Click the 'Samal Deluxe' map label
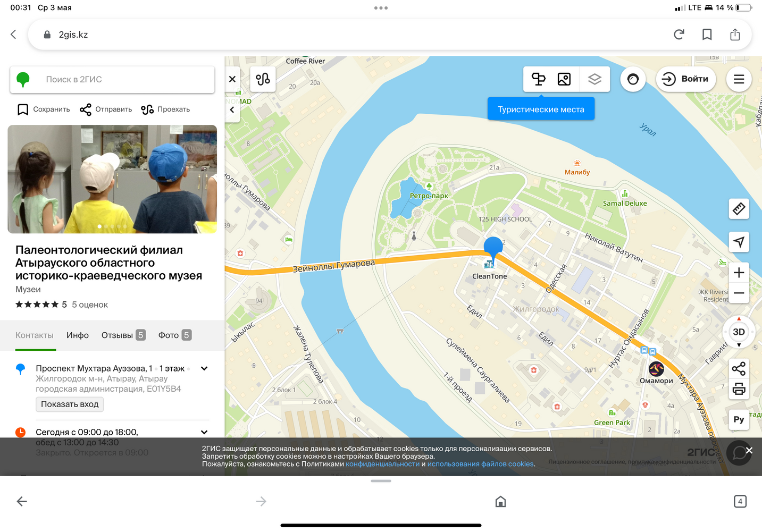The height and width of the screenshot is (532, 762). click(x=625, y=204)
